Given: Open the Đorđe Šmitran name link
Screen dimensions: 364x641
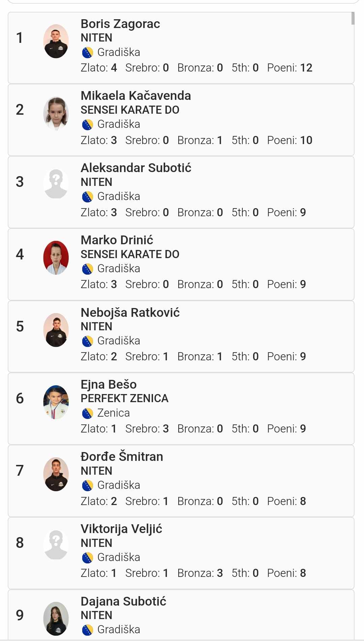Looking at the screenshot, I should pyautogui.click(x=122, y=457).
